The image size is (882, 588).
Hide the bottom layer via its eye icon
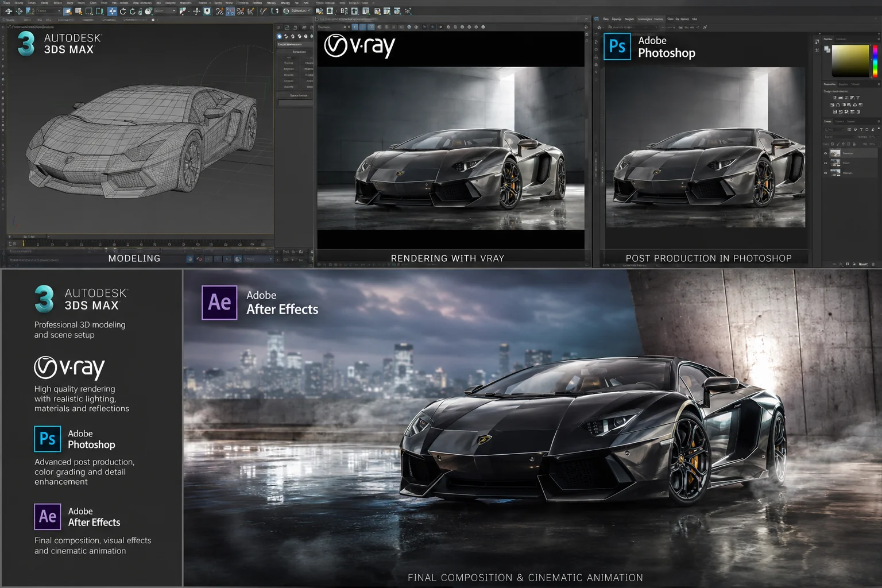click(x=826, y=173)
